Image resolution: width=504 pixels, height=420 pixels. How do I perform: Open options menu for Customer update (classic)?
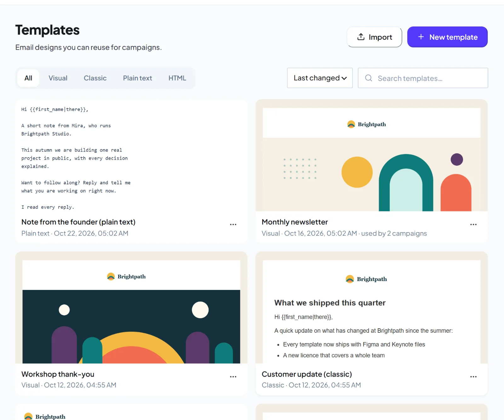click(473, 377)
